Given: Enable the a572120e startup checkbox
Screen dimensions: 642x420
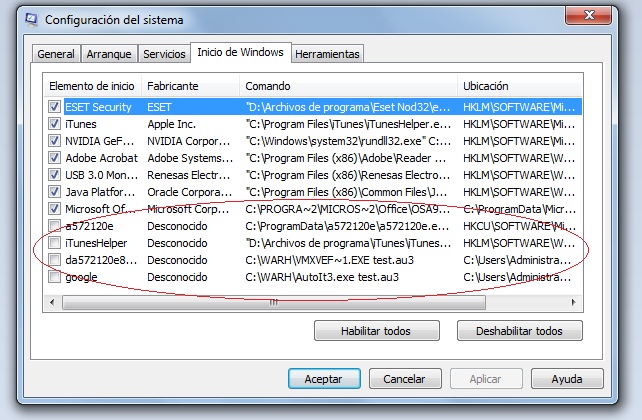Looking at the screenshot, I should [54, 226].
